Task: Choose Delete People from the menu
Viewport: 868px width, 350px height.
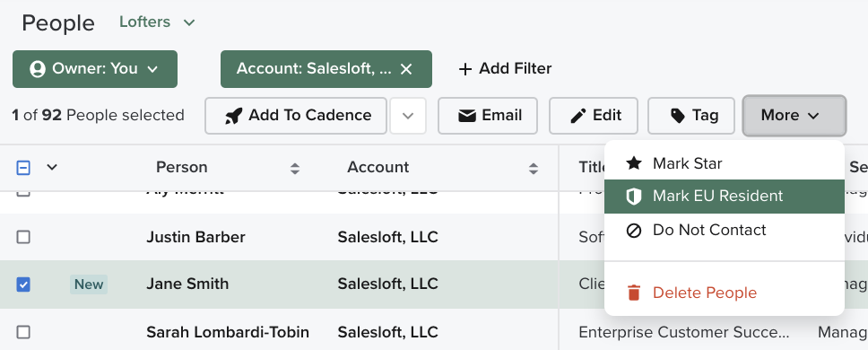Action: [724, 293]
